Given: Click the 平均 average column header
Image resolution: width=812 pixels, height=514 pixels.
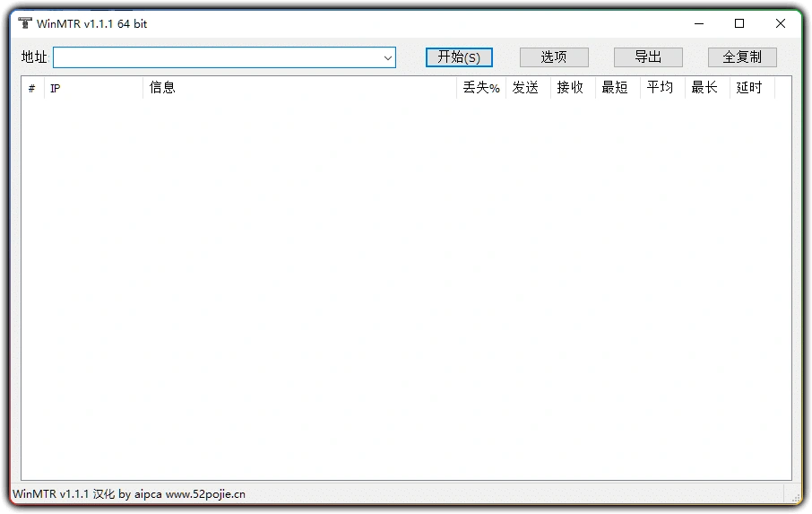Looking at the screenshot, I should [662, 88].
